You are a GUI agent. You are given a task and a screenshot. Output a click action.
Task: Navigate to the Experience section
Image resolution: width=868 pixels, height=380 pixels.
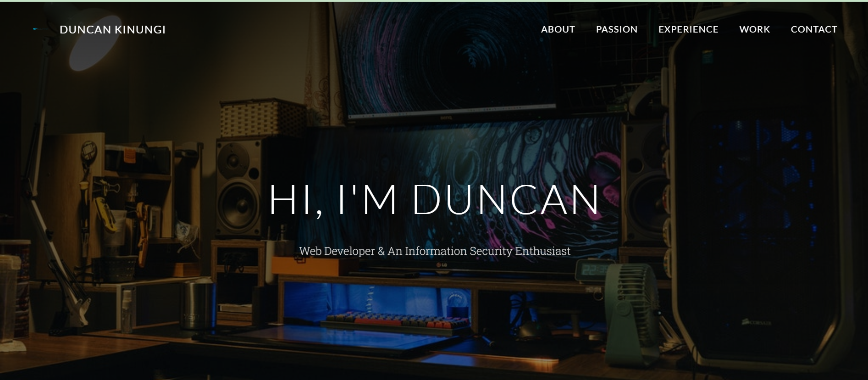tap(688, 29)
